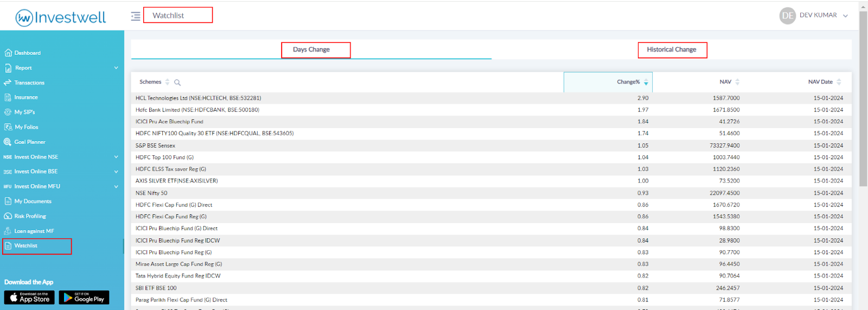Click the search icon beside Schemes
Screen dimensions: 868x310
click(x=177, y=83)
